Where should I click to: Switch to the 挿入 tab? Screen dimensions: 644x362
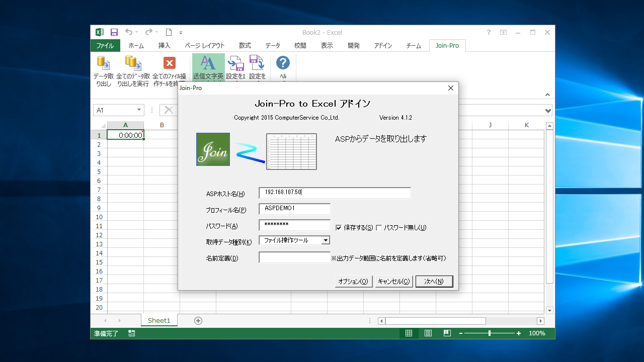(165, 45)
